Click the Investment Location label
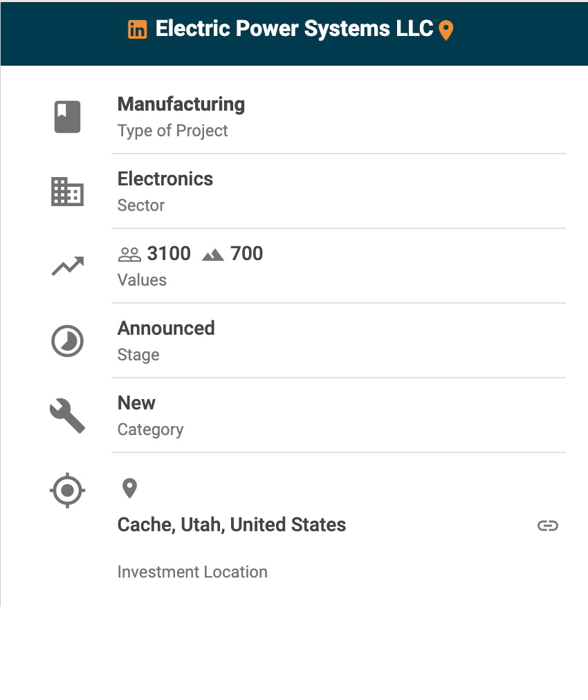 coord(192,572)
